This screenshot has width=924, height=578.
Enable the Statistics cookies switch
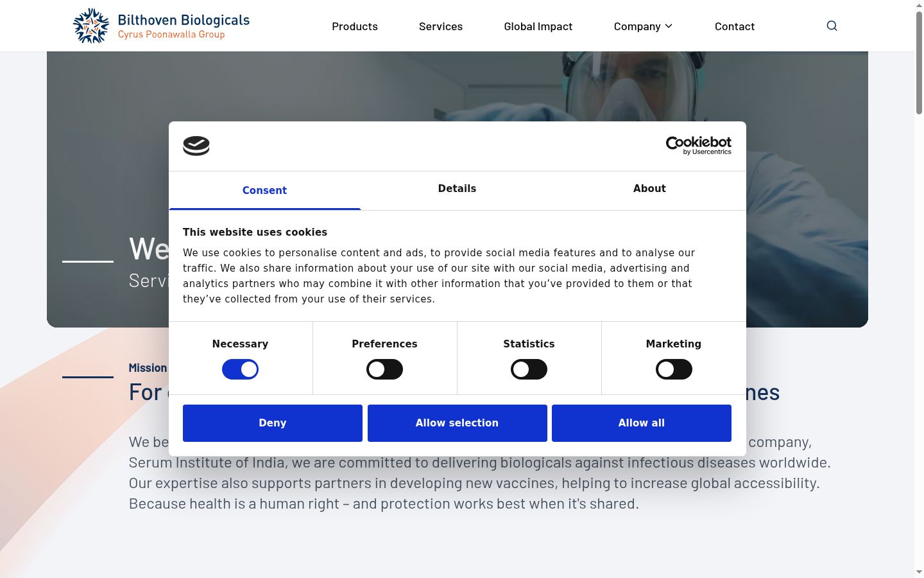[x=529, y=369]
